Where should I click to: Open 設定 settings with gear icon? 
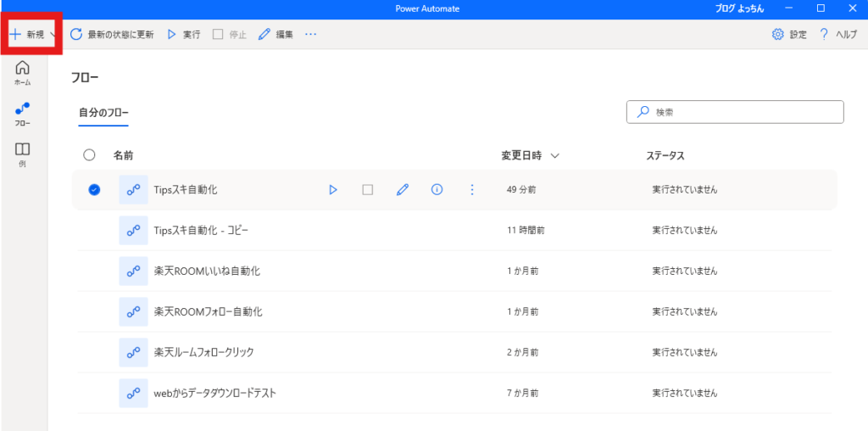(789, 34)
